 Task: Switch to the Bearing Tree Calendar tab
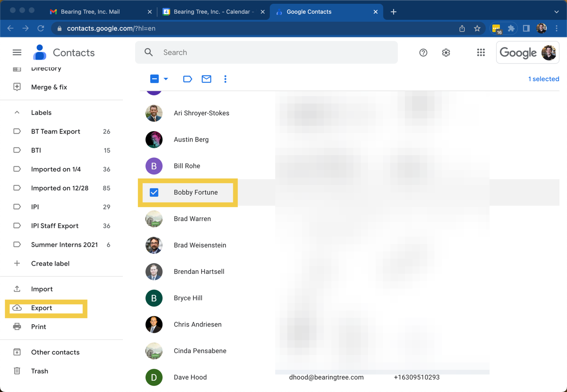(211, 12)
